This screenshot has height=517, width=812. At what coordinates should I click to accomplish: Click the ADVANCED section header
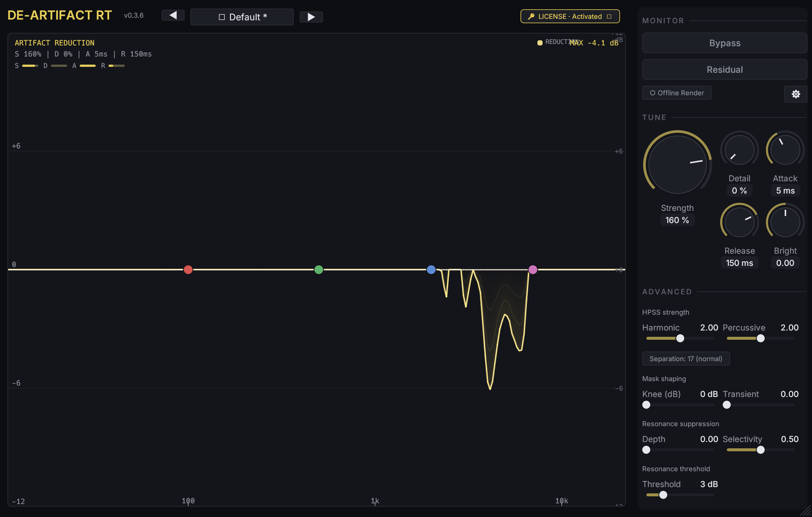pos(667,292)
